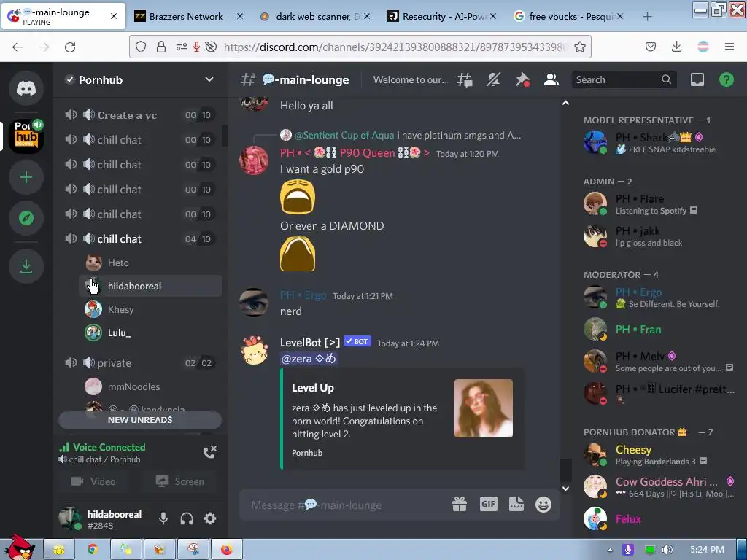The image size is (747, 560).
Task: Open Firefox from Windows taskbar
Action: point(227,550)
